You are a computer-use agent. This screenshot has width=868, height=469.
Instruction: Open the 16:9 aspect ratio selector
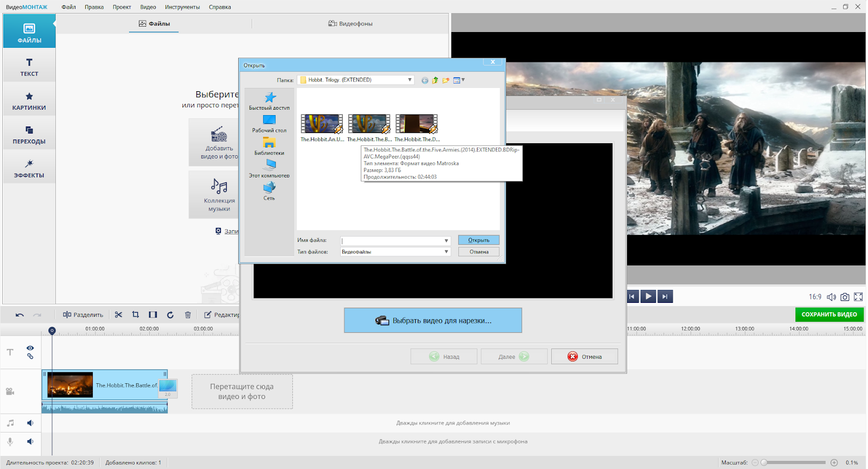tap(815, 297)
